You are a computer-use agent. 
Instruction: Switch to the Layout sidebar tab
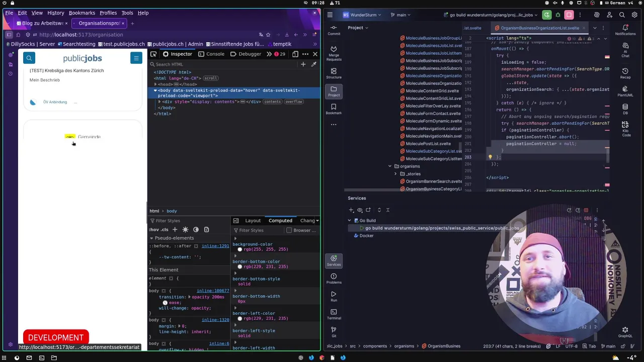253,221
